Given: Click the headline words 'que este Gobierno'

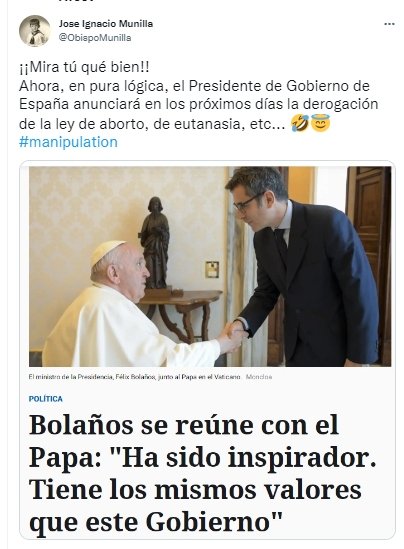Looking at the screenshot, I should click(156, 522).
